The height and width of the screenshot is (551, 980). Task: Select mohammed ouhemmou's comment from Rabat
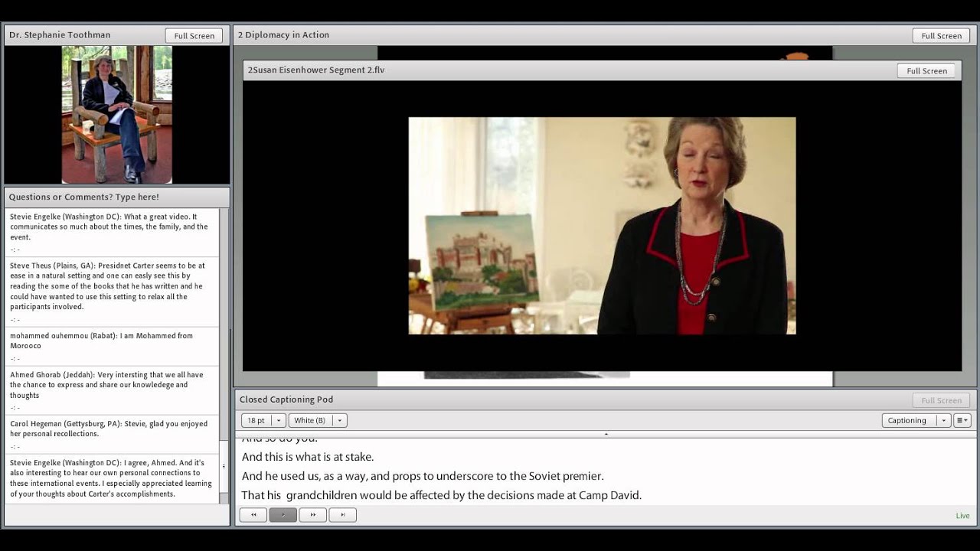[112, 346]
